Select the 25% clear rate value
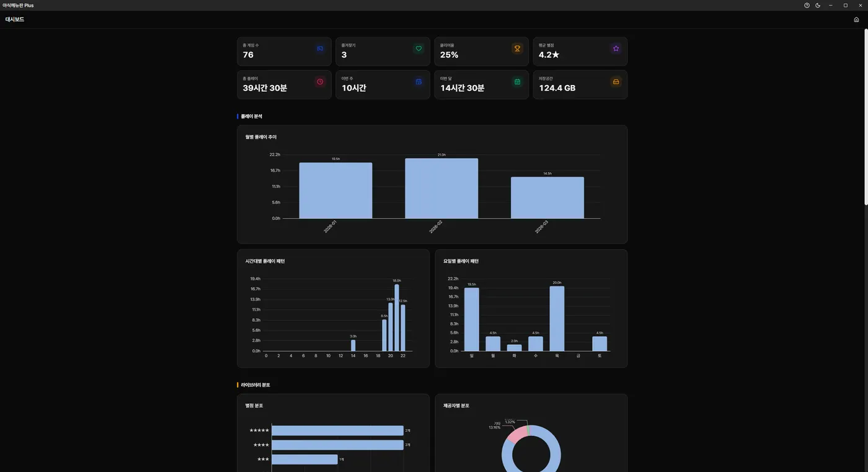The width and height of the screenshot is (868, 472). click(x=449, y=55)
